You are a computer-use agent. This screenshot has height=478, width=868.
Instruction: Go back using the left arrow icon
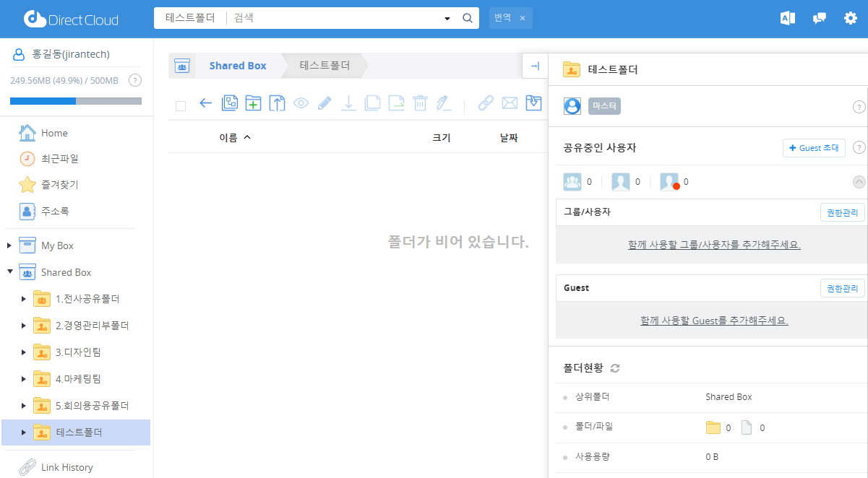coord(205,103)
